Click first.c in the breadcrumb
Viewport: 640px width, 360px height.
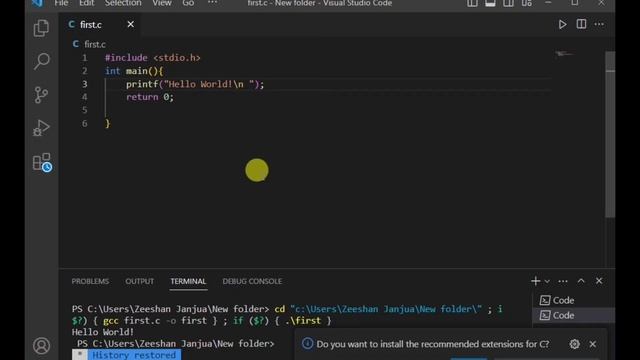click(95, 44)
